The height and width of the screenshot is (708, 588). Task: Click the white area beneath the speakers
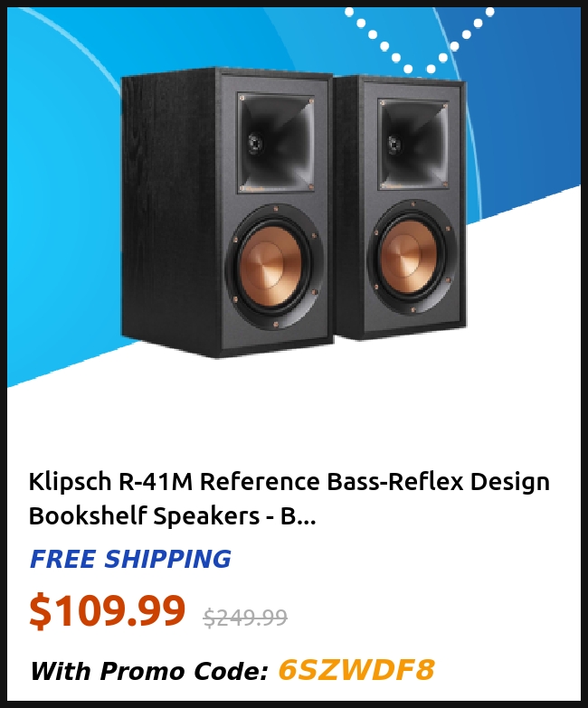tap(294, 415)
